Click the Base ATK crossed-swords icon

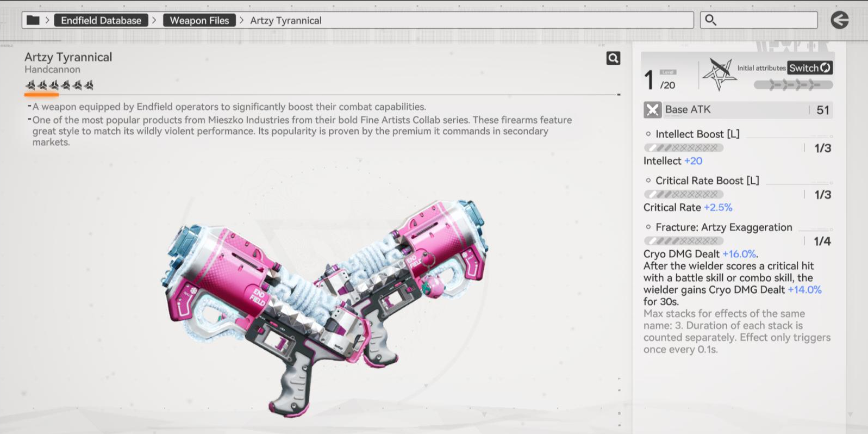pos(652,110)
